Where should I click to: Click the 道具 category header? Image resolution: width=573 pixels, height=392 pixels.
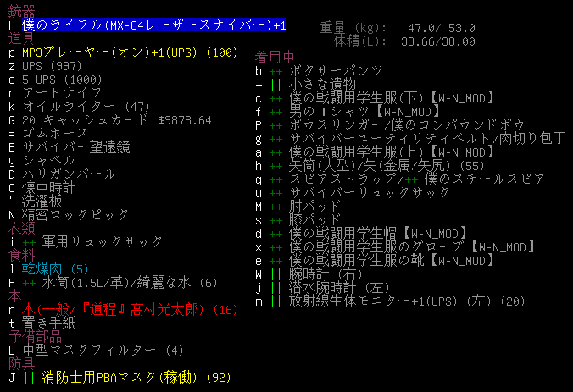[x=22, y=39]
